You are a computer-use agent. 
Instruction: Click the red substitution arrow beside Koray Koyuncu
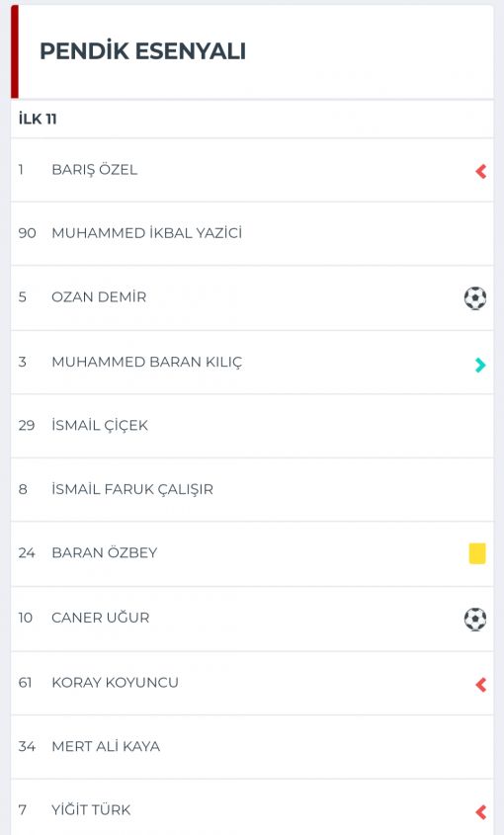pos(480,685)
